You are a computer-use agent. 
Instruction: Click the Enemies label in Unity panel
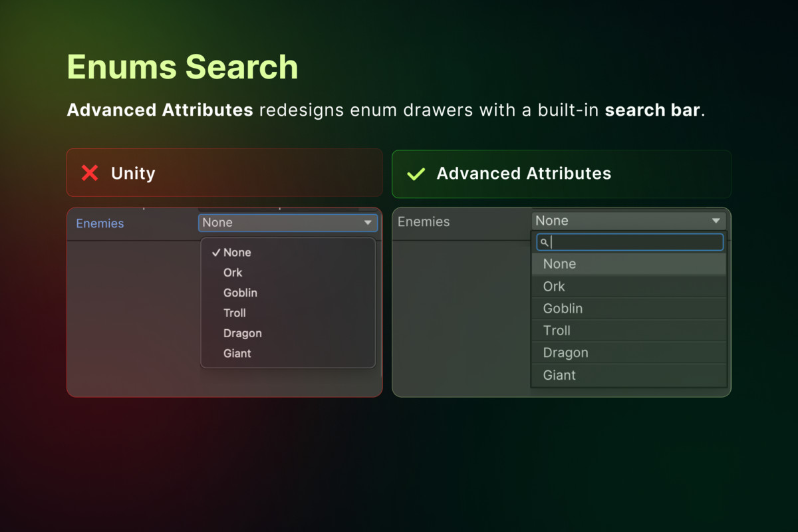click(100, 223)
